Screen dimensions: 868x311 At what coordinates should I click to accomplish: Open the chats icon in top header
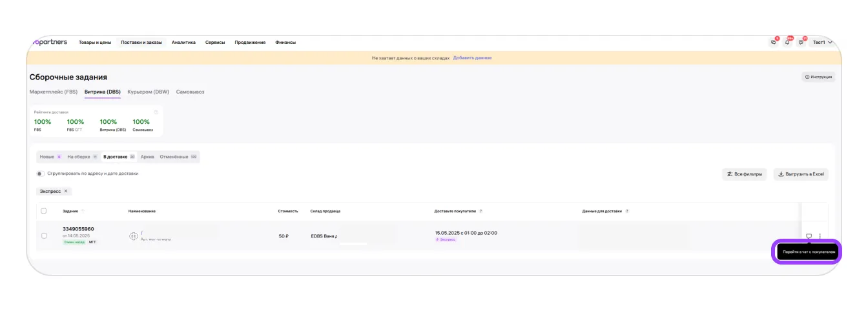[774, 43]
